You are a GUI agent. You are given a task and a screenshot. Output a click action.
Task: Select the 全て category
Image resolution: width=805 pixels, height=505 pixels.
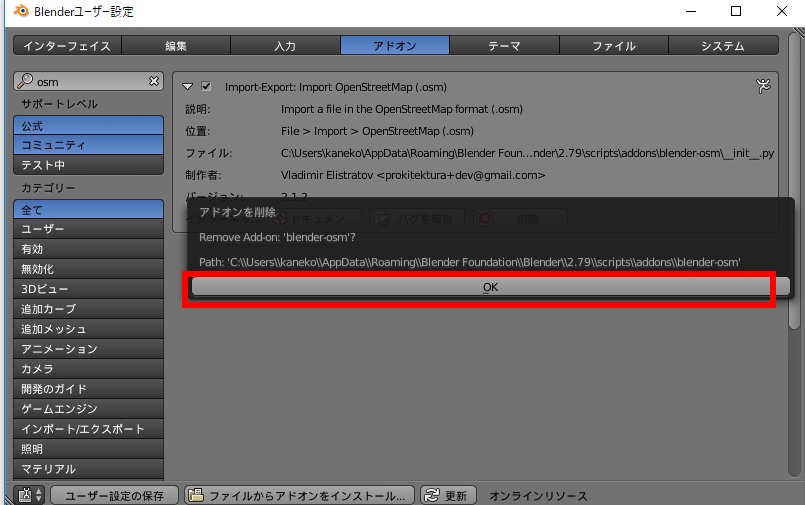click(88, 209)
